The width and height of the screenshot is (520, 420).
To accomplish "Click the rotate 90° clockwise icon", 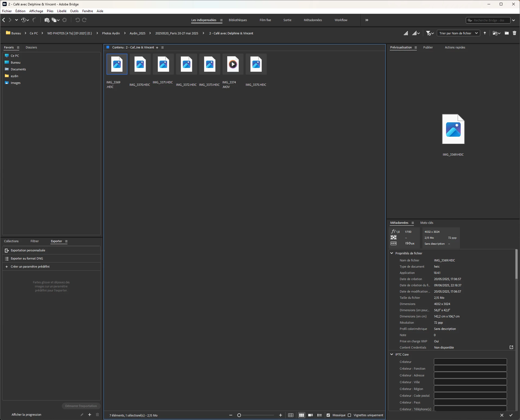I will coord(84,20).
